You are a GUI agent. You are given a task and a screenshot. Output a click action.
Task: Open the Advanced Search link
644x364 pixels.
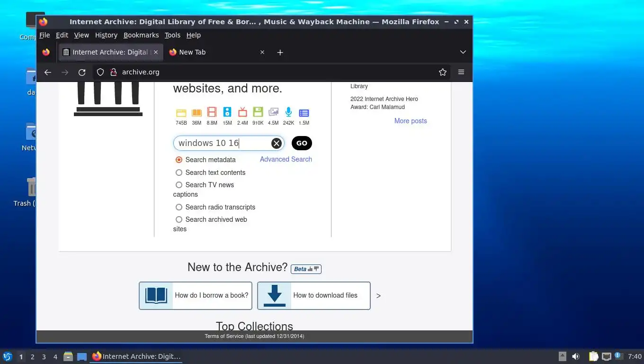[x=286, y=159]
